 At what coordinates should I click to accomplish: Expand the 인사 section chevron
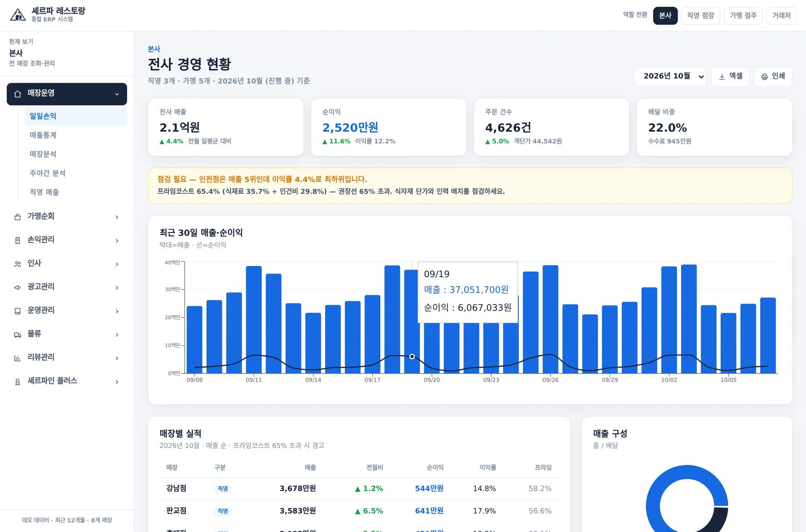[117, 264]
